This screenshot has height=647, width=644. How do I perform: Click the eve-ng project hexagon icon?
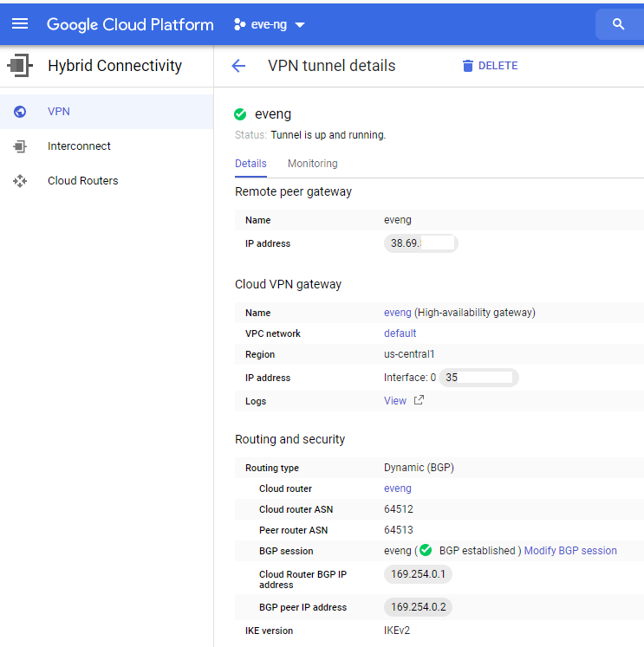click(239, 25)
